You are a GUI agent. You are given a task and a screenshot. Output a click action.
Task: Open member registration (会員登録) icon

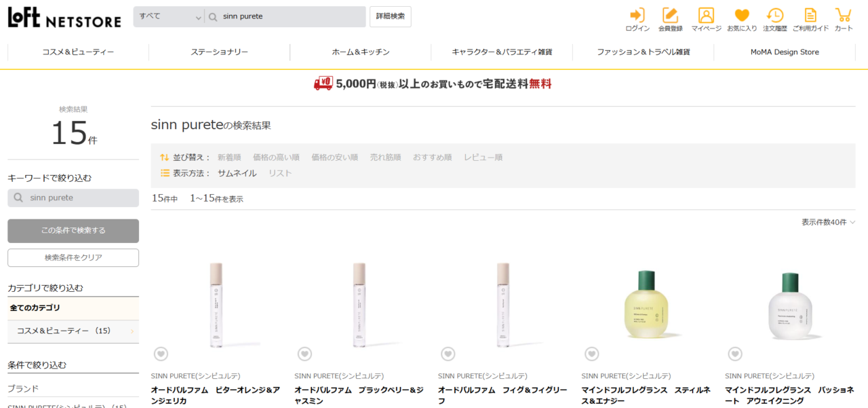(x=670, y=19)
